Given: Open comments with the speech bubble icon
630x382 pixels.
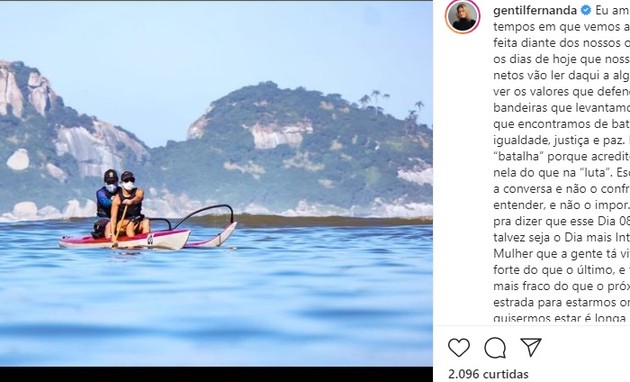Looking at the screenshot, I should pyautogui.click(x=495, y=347).
